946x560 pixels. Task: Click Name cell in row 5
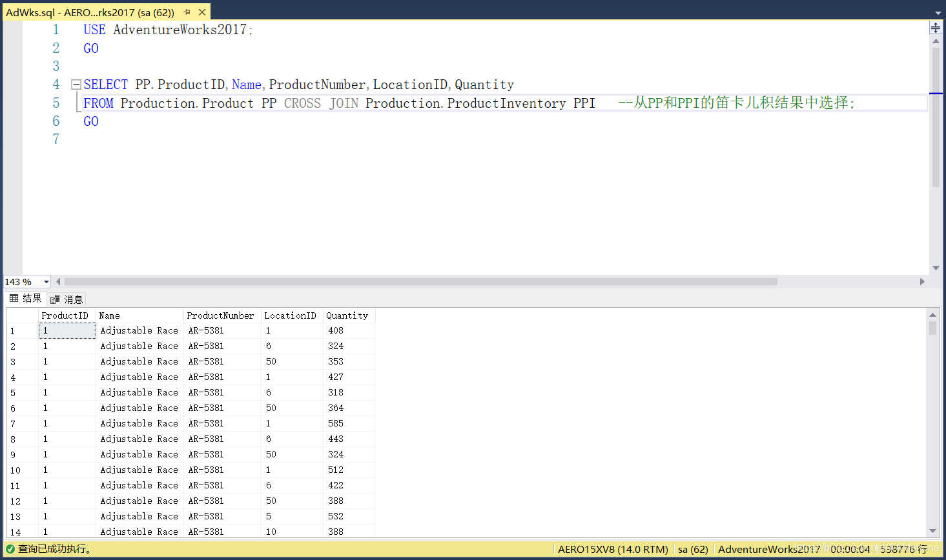point(140,393)
